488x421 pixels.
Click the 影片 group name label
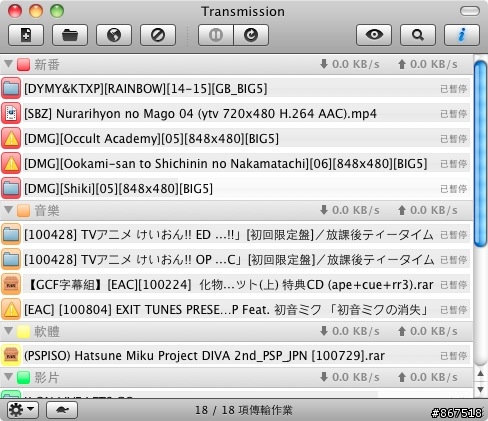pyautogui.click(x=47, y=378)
